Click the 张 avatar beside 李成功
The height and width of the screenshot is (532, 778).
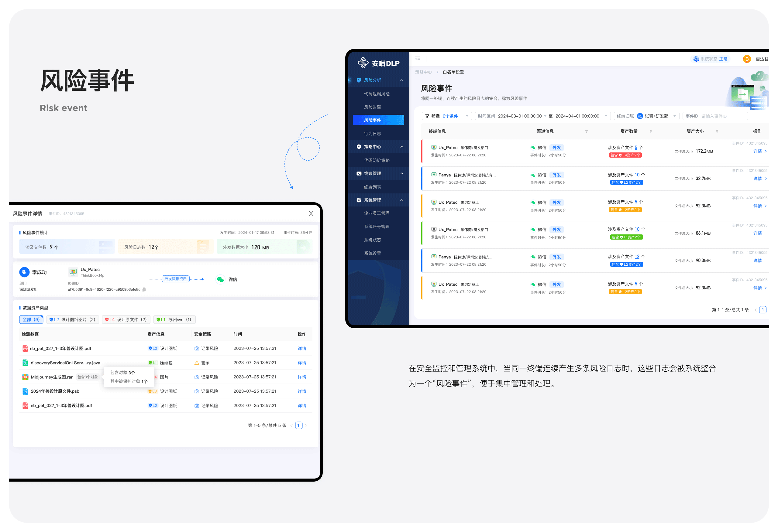coord(24,272)
